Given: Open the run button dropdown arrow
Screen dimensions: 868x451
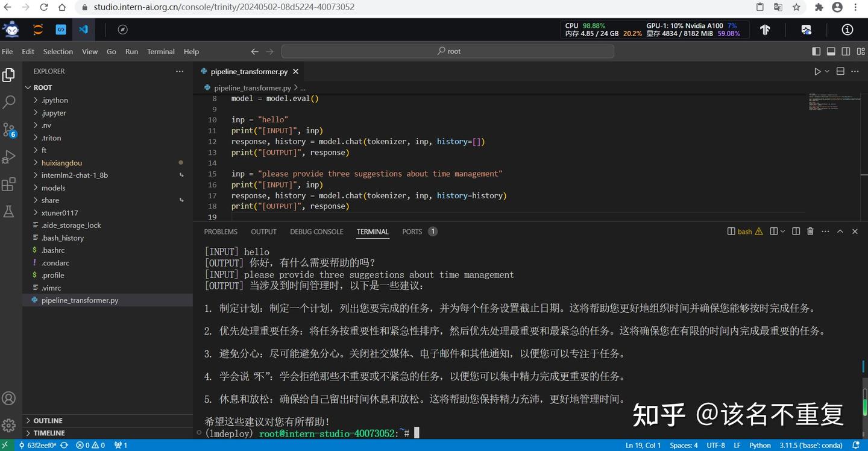Looking at the screenshot, I should tap(827, 71).
